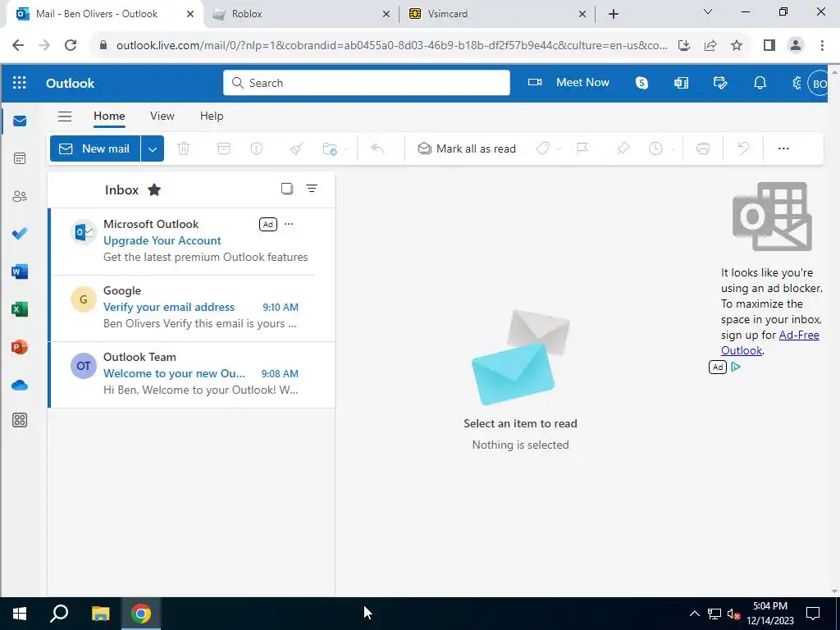
Task: Bookmark this page with star icon
Action: (x=737, y=46)
